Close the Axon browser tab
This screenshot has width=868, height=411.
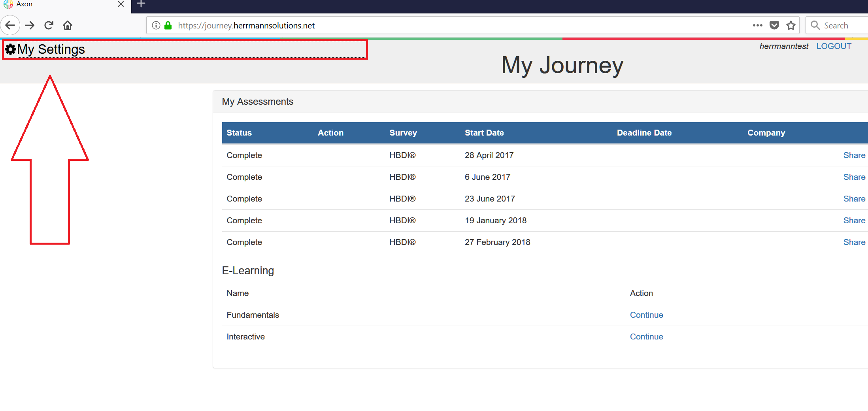coord(121,4)
